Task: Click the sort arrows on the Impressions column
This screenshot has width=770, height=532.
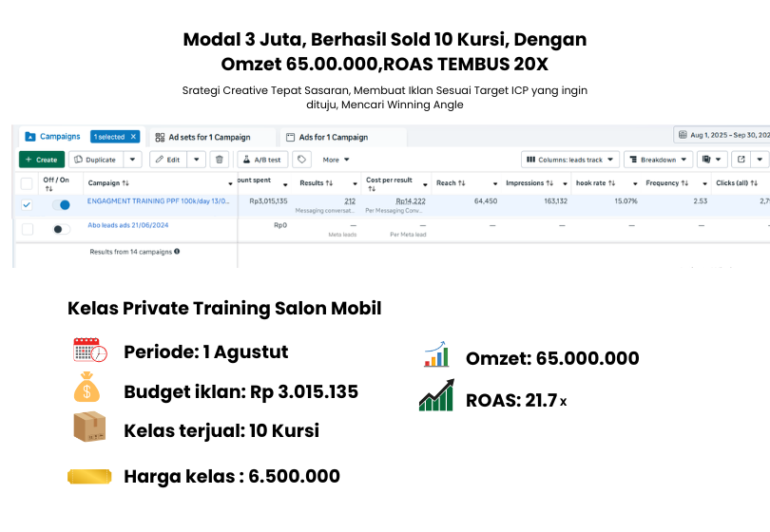Action: (x=549, y=182)
